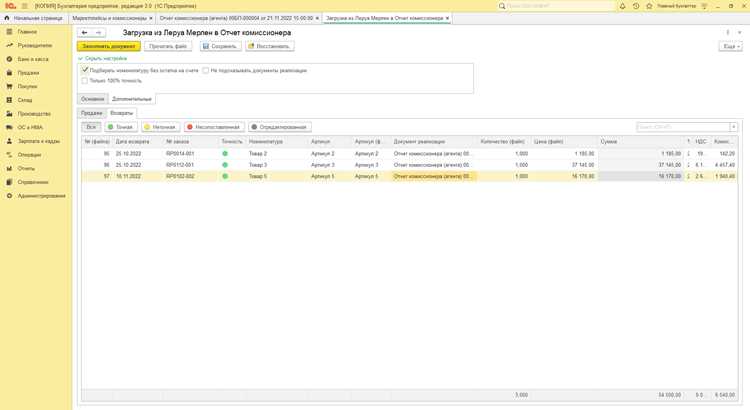This screenshot has width=750, height=410.
Task: Close the Маркетплейсы и комиссионеры tab
Action: [x=151, y=18]
